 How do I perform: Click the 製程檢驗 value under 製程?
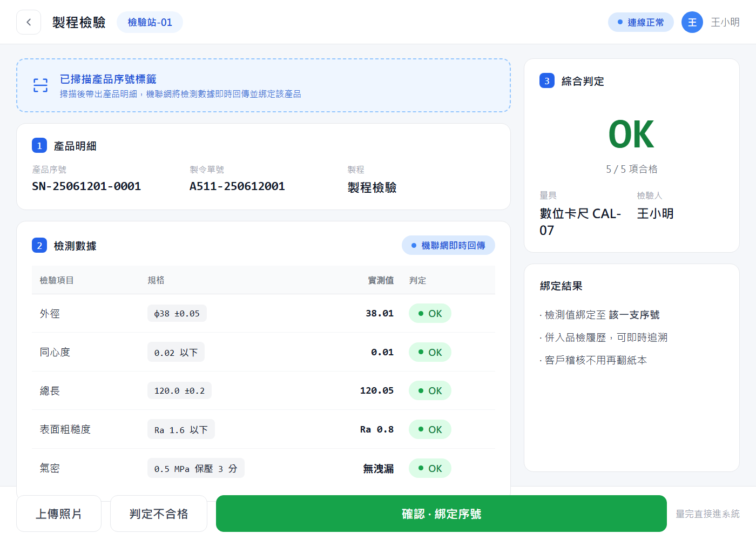click(372, 187)
